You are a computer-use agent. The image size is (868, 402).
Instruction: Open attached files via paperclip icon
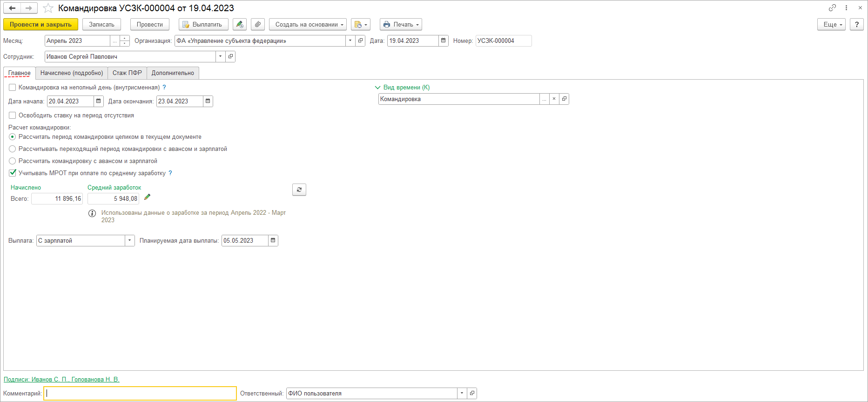tap(258, 24)
